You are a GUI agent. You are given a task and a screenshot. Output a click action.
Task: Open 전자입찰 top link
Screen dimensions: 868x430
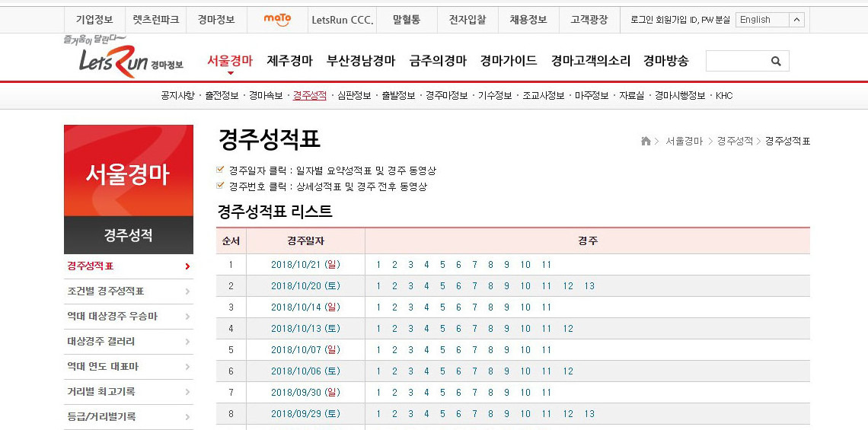coord(468,20)
